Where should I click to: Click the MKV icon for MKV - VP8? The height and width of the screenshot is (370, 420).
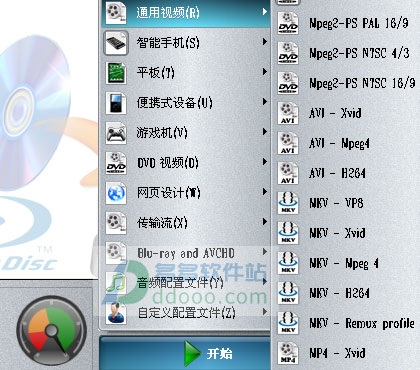point(288,203)
